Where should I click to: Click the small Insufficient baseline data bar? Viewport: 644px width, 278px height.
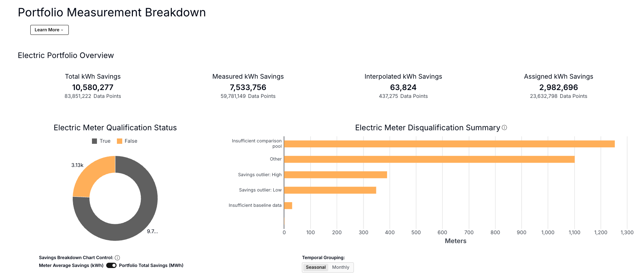(288, 206)
